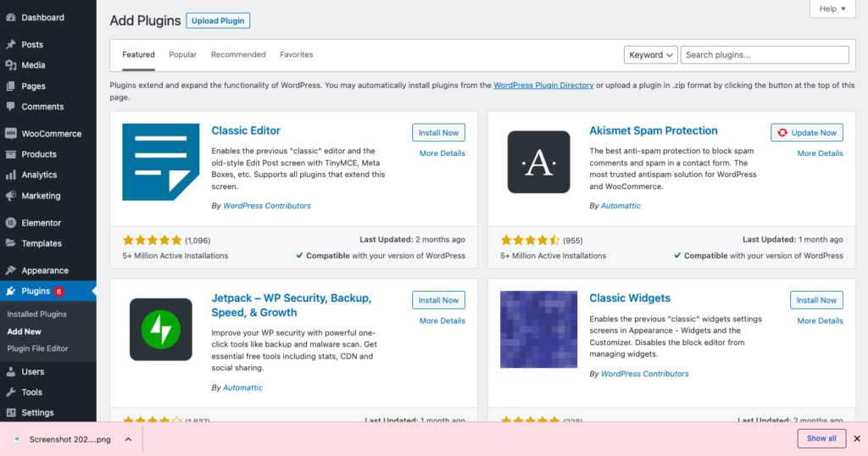
Task: Open Dashboard via its gauge icon
Action: click(x=10, y=17)
